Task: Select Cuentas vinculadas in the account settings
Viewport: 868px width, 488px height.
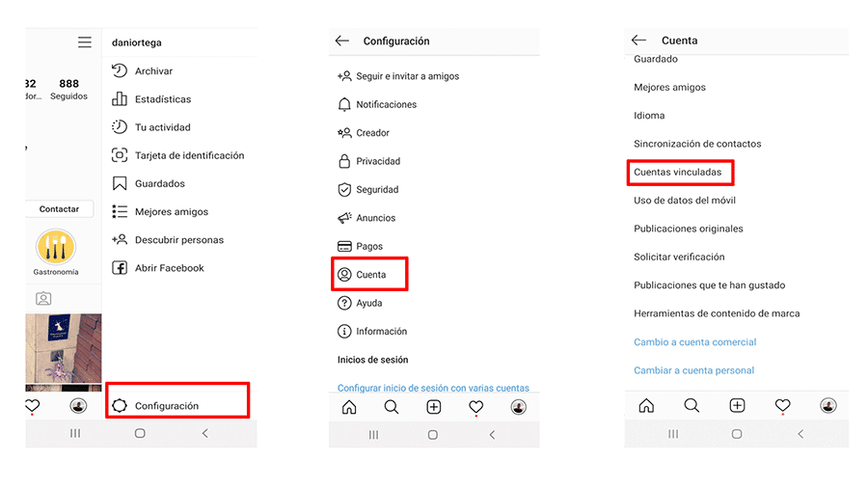Action: point(677,173)
